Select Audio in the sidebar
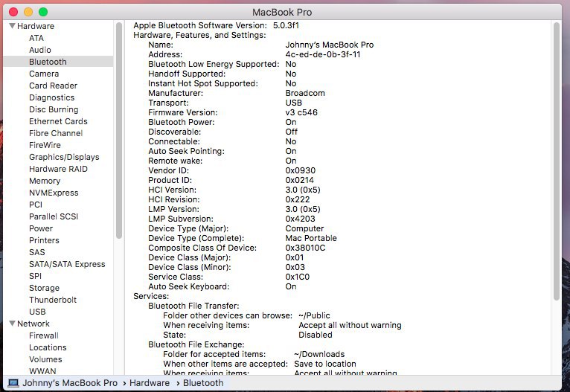This screenshot has width=570, height=392. click(x=40, y=50)
